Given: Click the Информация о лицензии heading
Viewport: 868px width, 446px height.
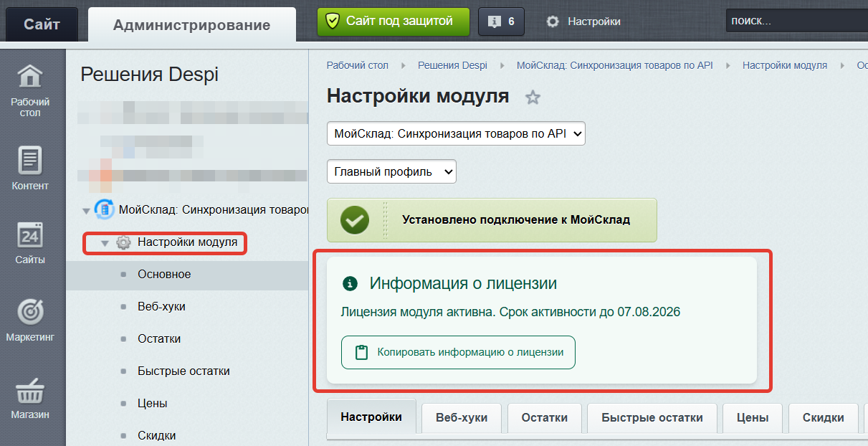Looking at the screenshot, I should (x=463, y=284).
